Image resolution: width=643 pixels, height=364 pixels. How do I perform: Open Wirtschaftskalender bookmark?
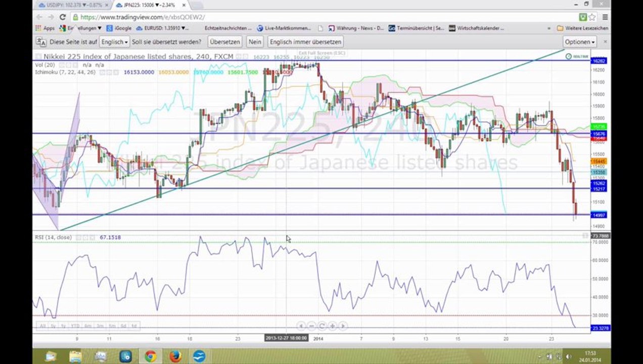476,28
